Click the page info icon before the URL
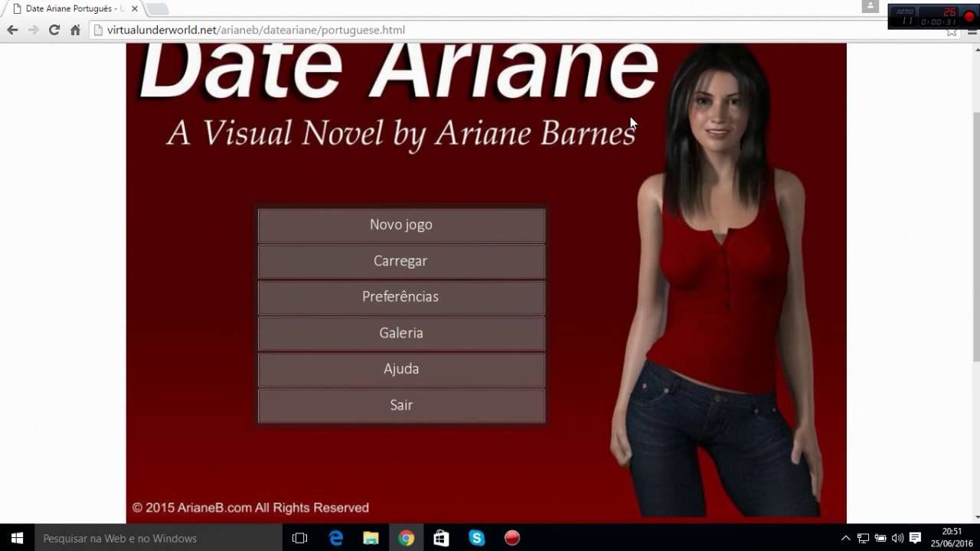Image resolution: width=980 pixels, height=551 pixels. [x=97, y=30]
